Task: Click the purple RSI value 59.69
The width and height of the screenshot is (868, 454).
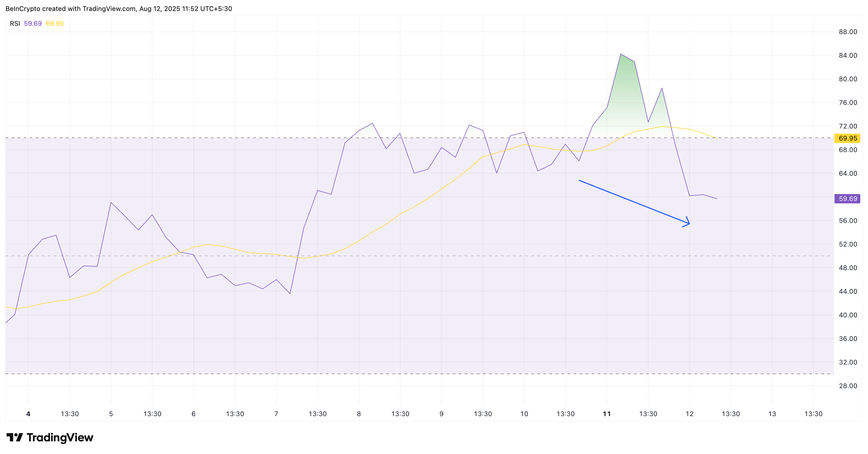Action: (33, 24)
